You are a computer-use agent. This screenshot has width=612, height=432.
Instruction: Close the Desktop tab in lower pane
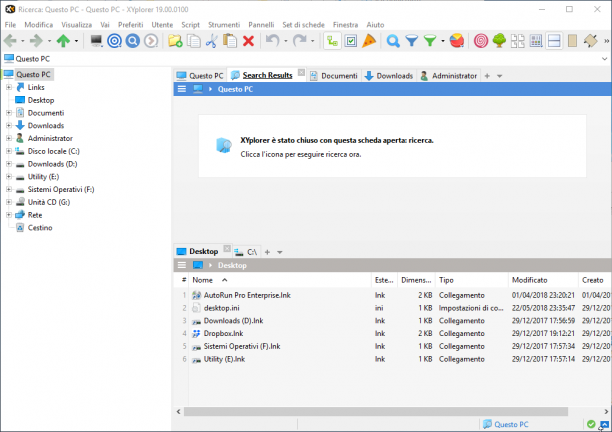(227, 248)
